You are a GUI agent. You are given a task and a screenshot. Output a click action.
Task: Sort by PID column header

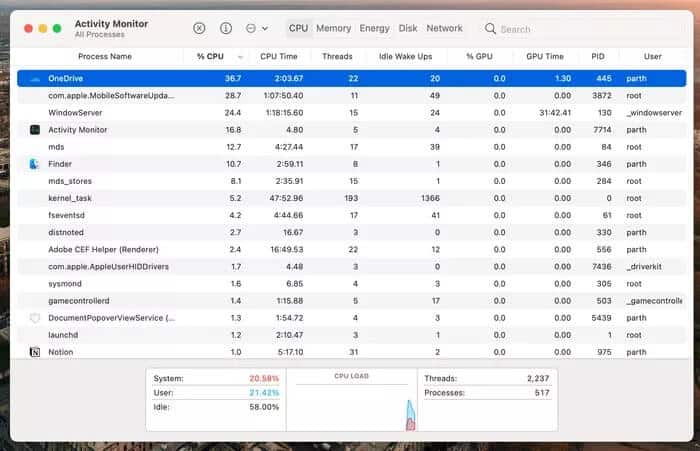pos(598,56)
